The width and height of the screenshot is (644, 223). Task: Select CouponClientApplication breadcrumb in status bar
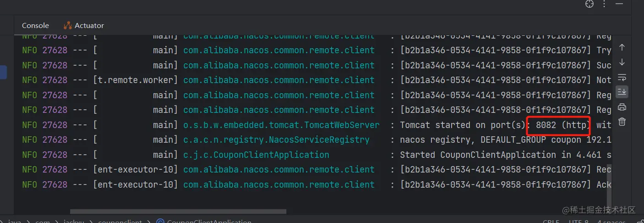pyautogui.click(x=204, y=222)
